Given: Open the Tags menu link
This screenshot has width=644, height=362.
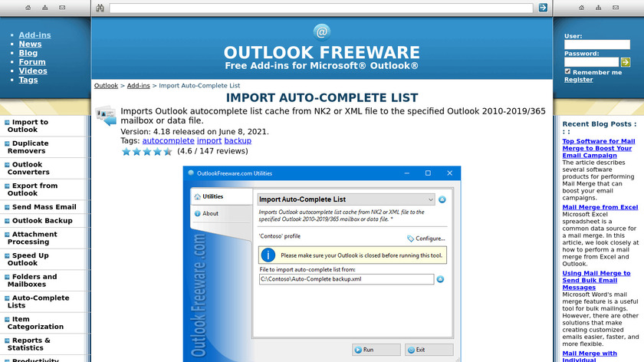Looking at the screenshot, I should coord(28,80).
